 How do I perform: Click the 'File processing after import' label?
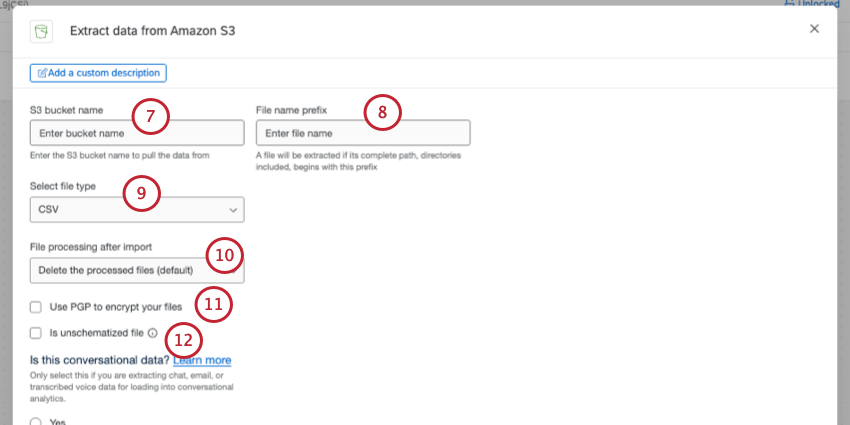pos(91,247)
